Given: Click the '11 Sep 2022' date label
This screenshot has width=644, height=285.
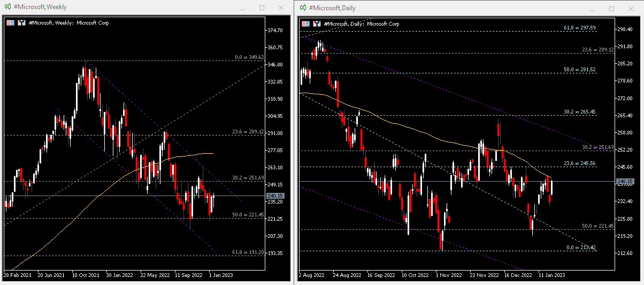Looking at the screenshot, I should click(x=189, y=275).
